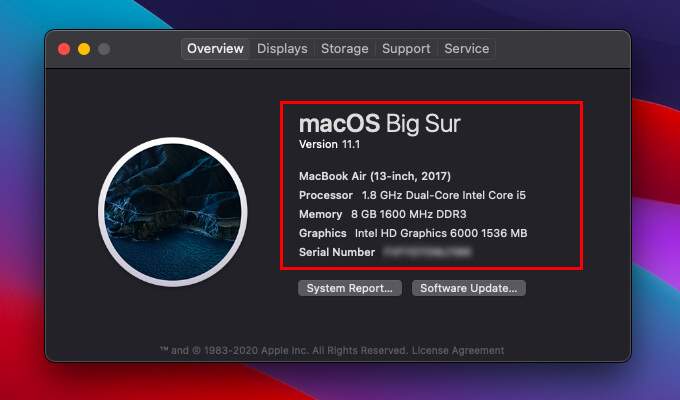Select the Version 11.1 text
Screen dimensions: 680x400
pos(330,144)
